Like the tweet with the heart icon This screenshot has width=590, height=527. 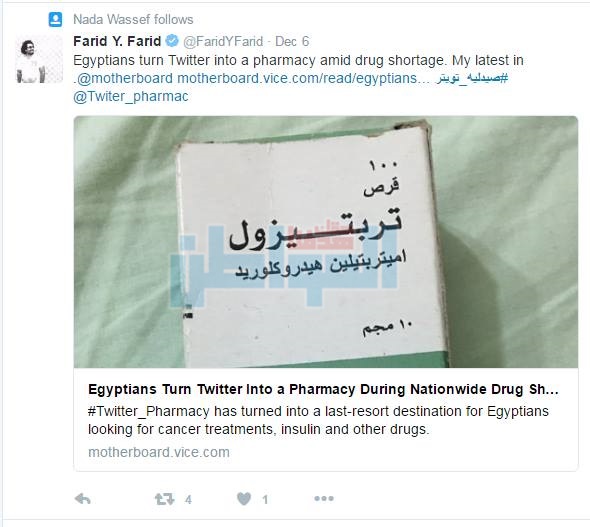[244, 499]
